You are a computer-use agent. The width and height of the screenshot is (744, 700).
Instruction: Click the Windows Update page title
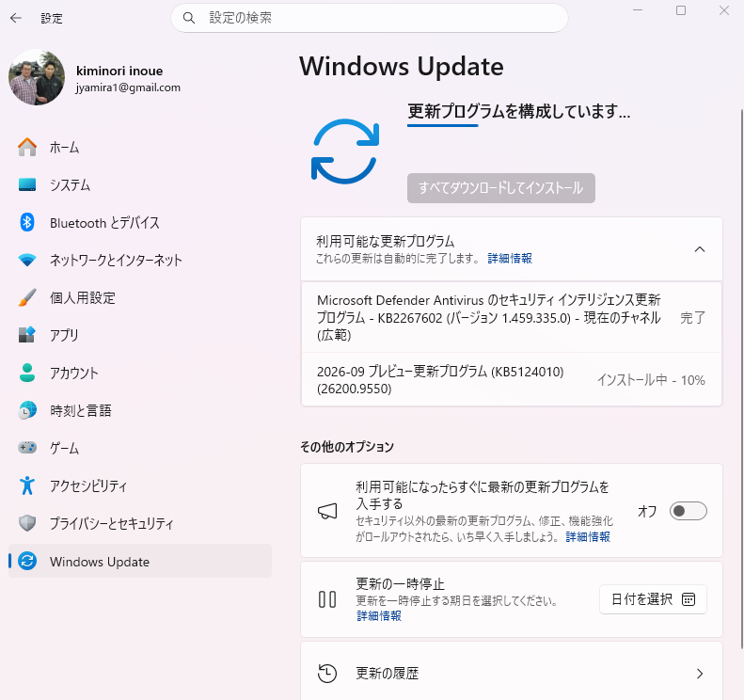point(402,67)
